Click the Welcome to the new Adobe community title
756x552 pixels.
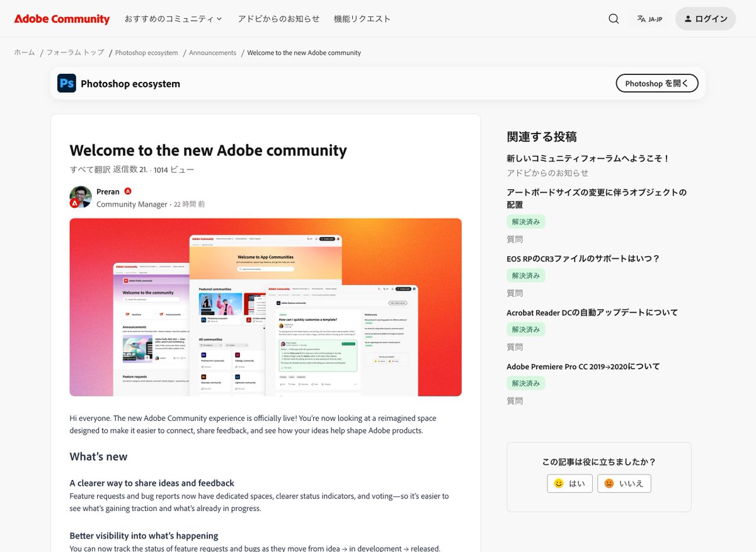tap(209, 151)
